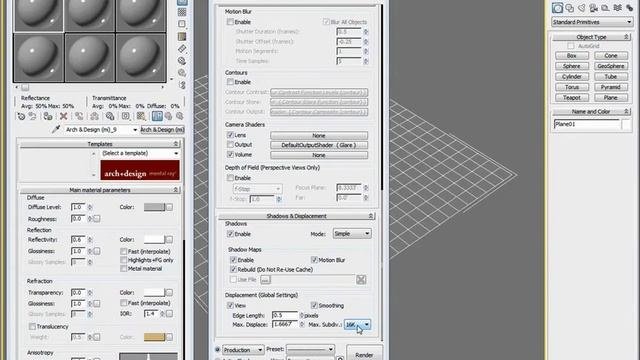This screenshot has width=640, height=360.
Task: Click Diffuse color swatch
Action: click(154, 207)
